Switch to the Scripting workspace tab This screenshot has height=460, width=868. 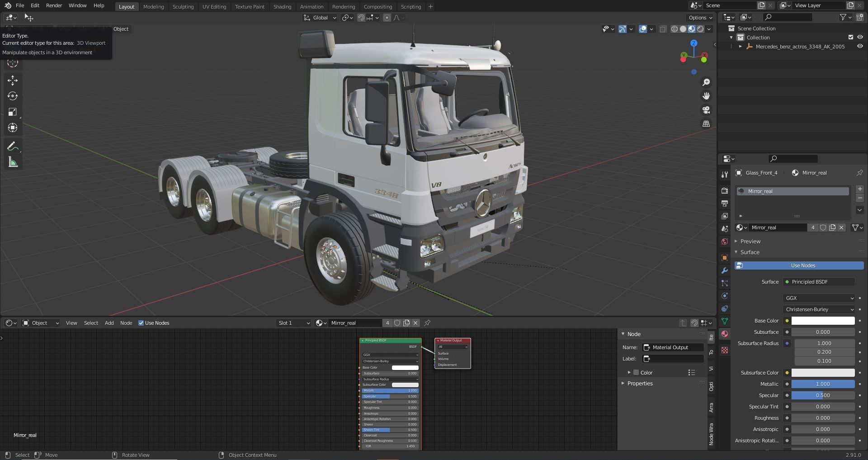[x=410, y=7]
